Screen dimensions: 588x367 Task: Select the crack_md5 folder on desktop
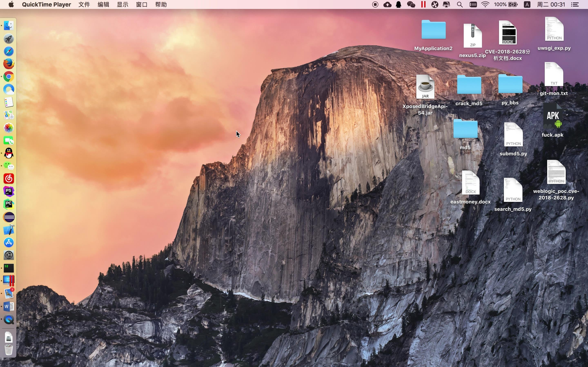tap(469, 85)
